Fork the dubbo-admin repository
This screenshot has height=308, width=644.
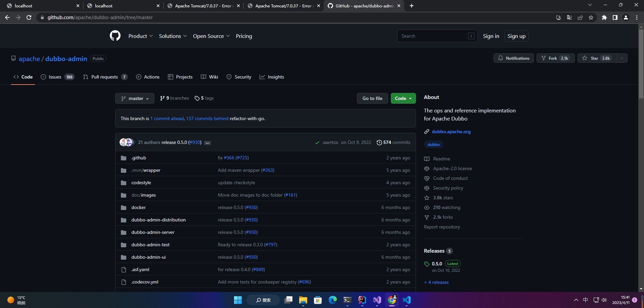click(x=555, y=58)
